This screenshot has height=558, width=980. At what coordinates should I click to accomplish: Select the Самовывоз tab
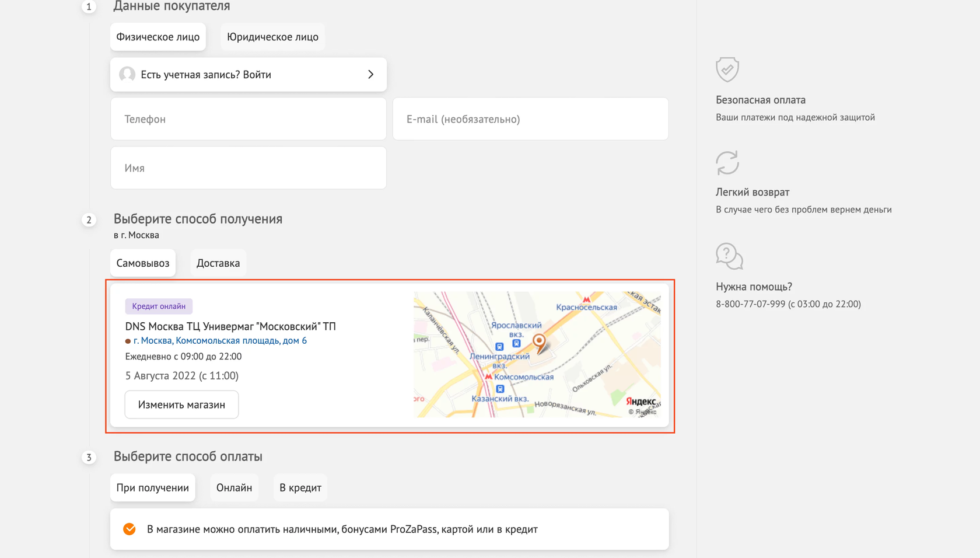pos(143,263)
